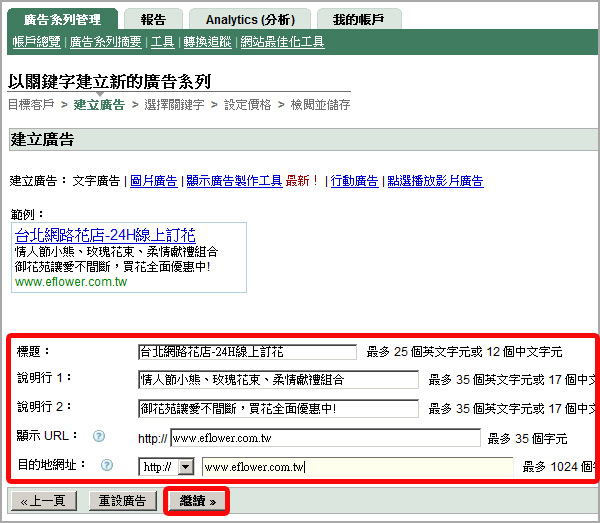
Task: Click the 設定價格 step in breadcrumb
Action: (x=248, y=104)
